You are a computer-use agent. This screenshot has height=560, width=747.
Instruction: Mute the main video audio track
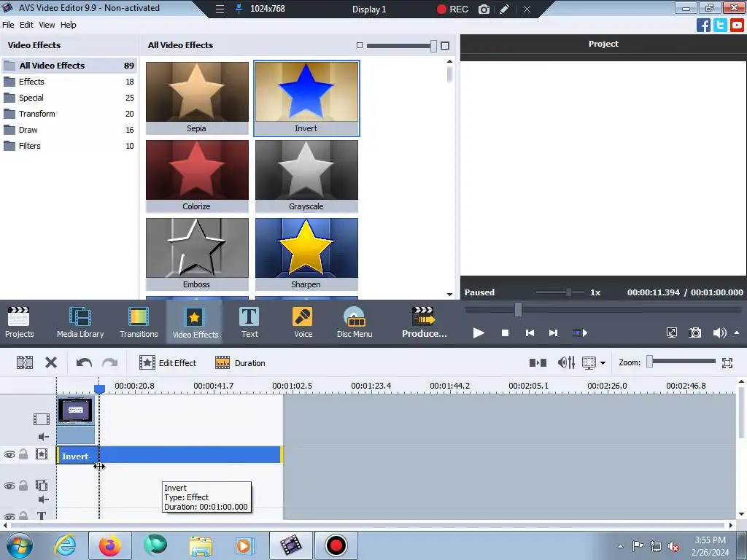click(x=43, y=437)
